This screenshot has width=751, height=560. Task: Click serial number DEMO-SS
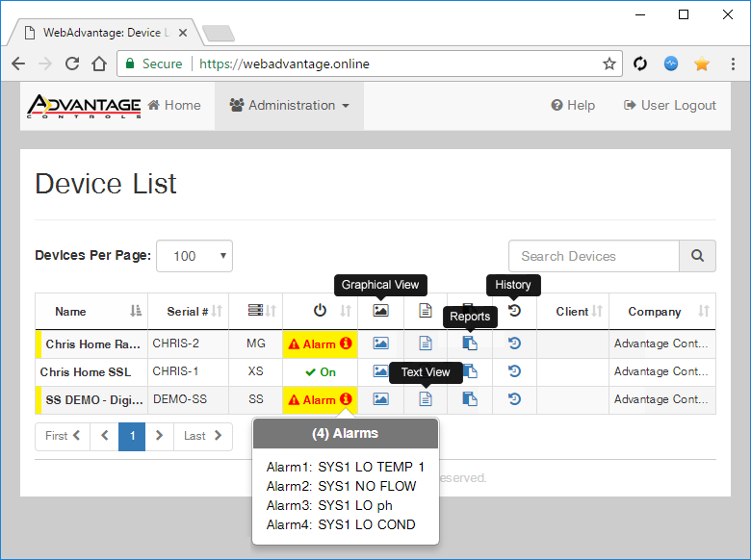[180, 399]
